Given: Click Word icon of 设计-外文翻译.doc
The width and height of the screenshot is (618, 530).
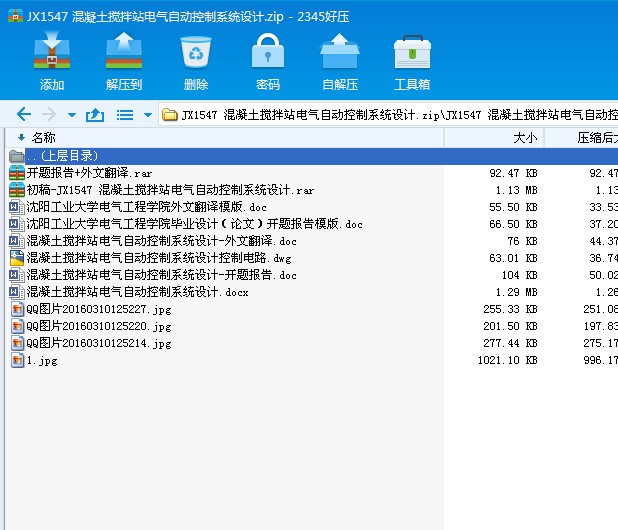Looking at the screenshot, I should point(17,241).
